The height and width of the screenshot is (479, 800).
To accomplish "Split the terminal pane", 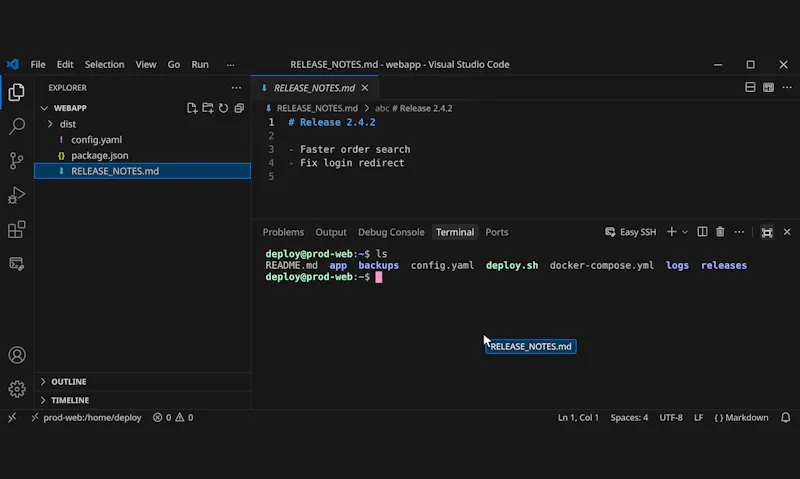I will point(703,232).
